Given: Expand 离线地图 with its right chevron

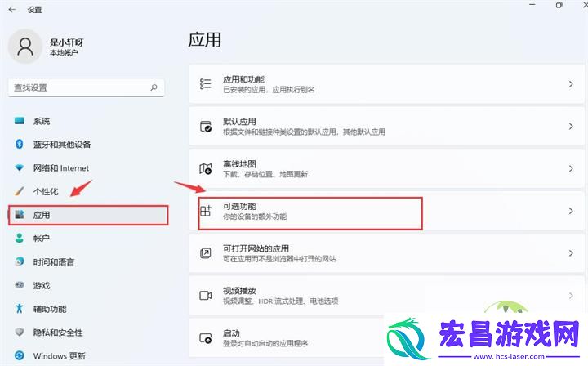Looking at the screenshot, I should 571,169.
